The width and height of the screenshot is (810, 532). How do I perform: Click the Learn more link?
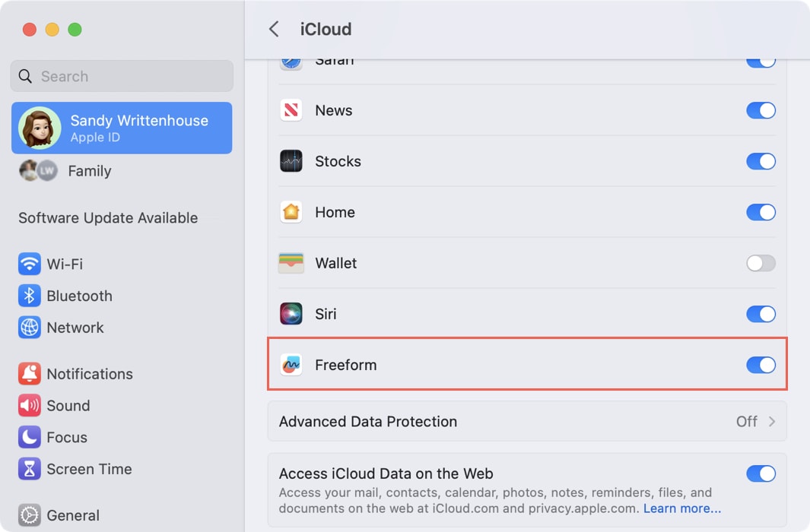tap(682, 508)
